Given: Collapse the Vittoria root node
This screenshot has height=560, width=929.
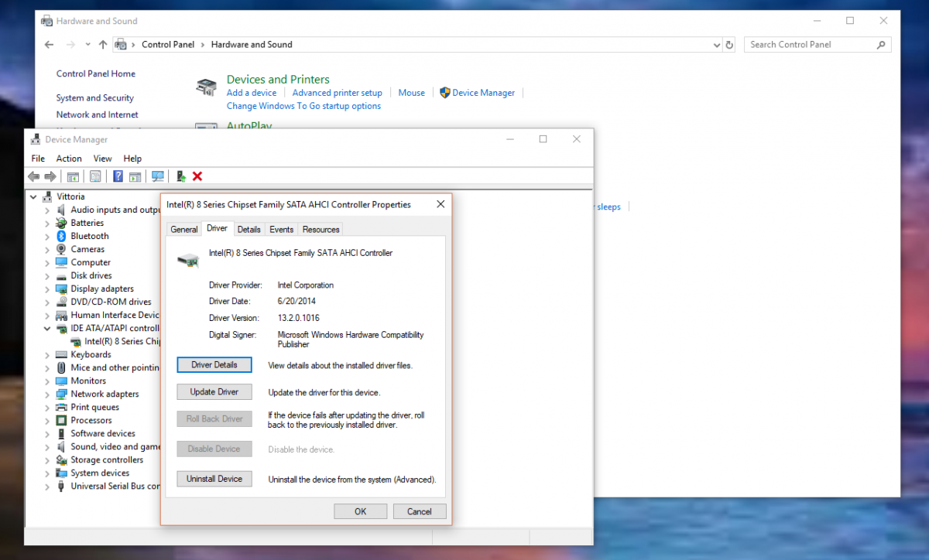Looking at the screenshot, I should (33, 197).
